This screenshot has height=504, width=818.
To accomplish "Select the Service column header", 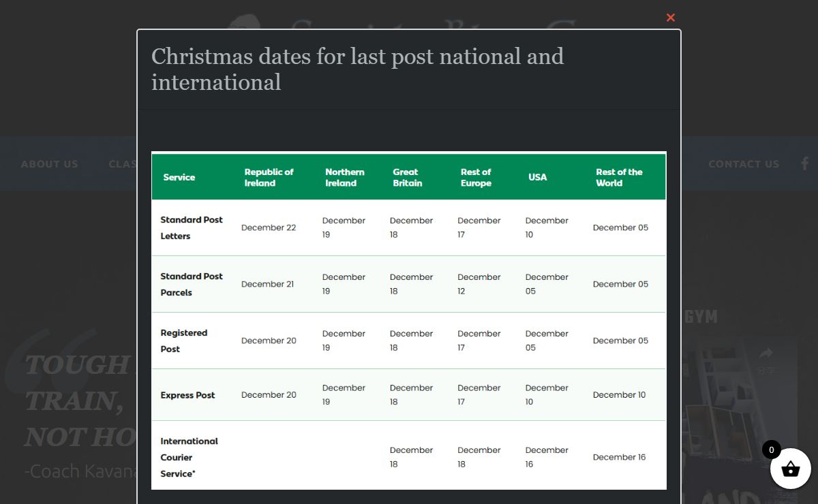I will click(x=179, y=177).
